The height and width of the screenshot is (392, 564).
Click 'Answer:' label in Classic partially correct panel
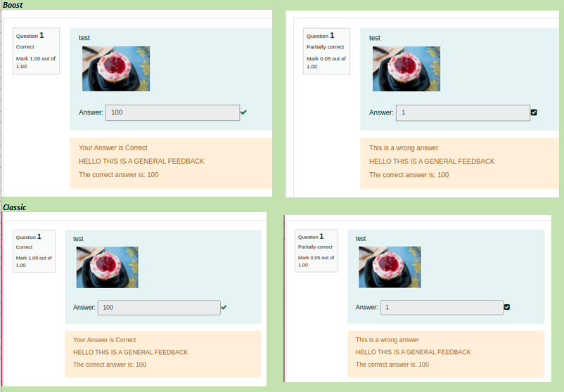click(367, 307)
